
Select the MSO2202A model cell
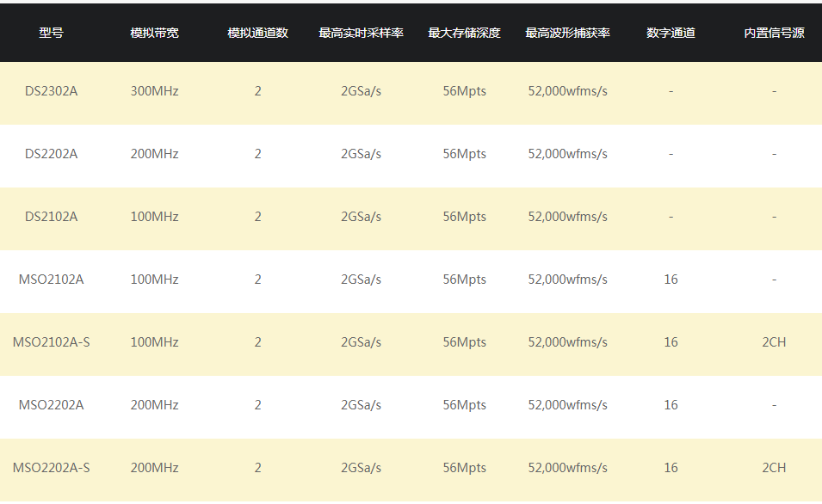pyautogui.click(x=51, y=405)
